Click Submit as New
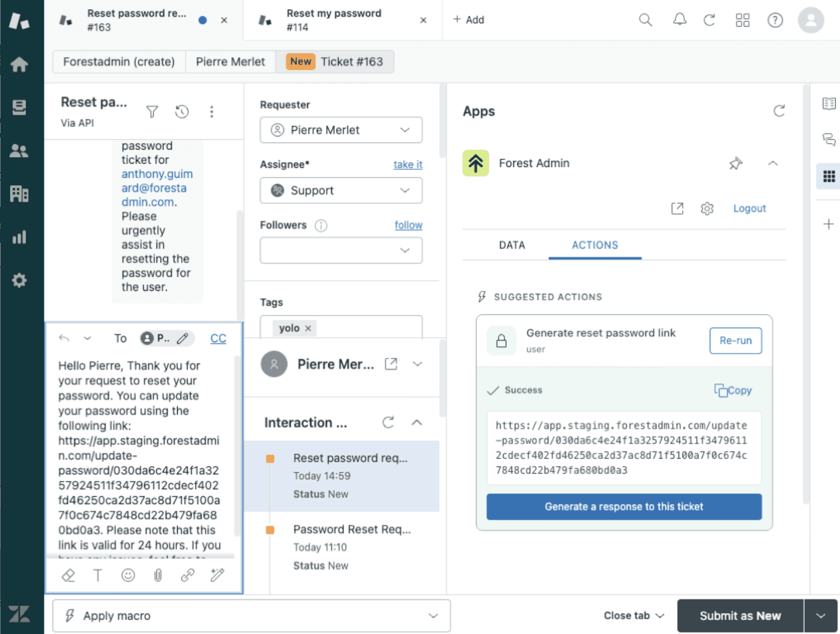Screen dimensions: 840x634 point(740,616)
